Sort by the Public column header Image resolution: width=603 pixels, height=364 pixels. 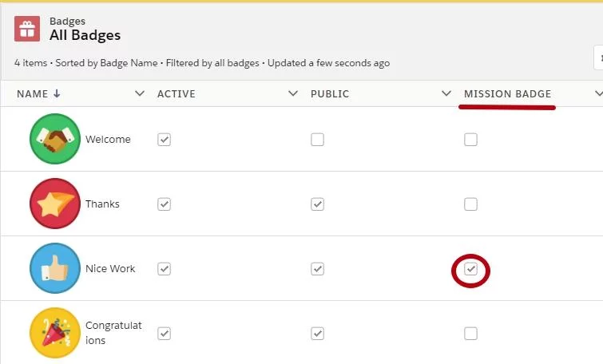coord(330,93)
